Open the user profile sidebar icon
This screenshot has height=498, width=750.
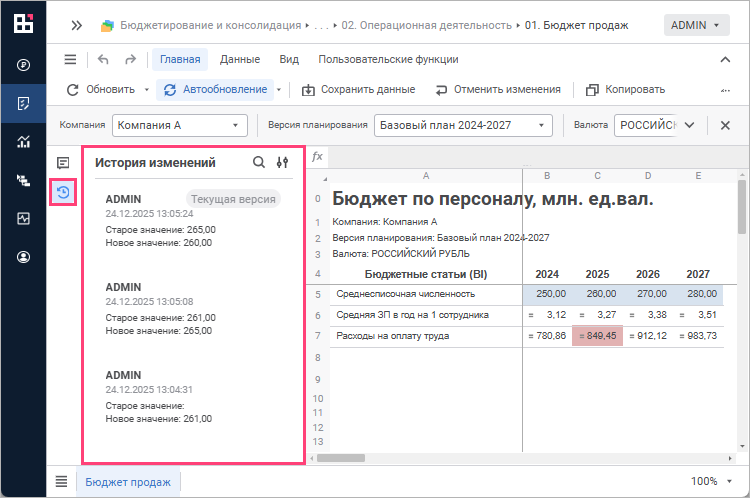pyautogui.click(x=23, y=257)
